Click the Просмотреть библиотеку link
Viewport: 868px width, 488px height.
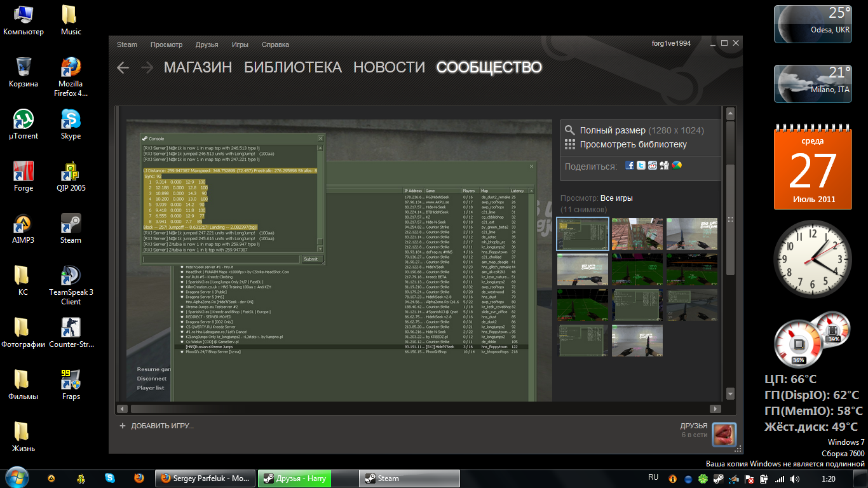point(633,144)
